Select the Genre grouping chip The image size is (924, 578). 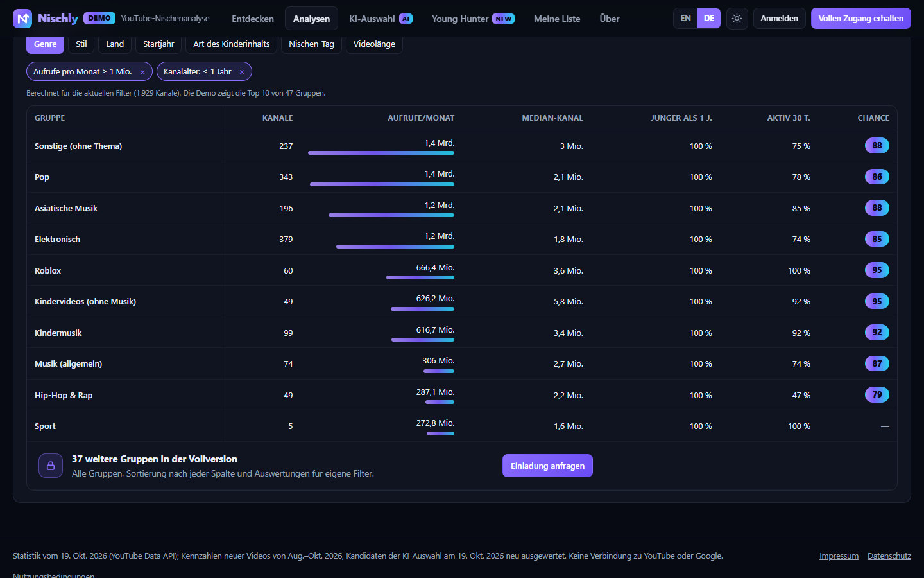coord(45,44)
